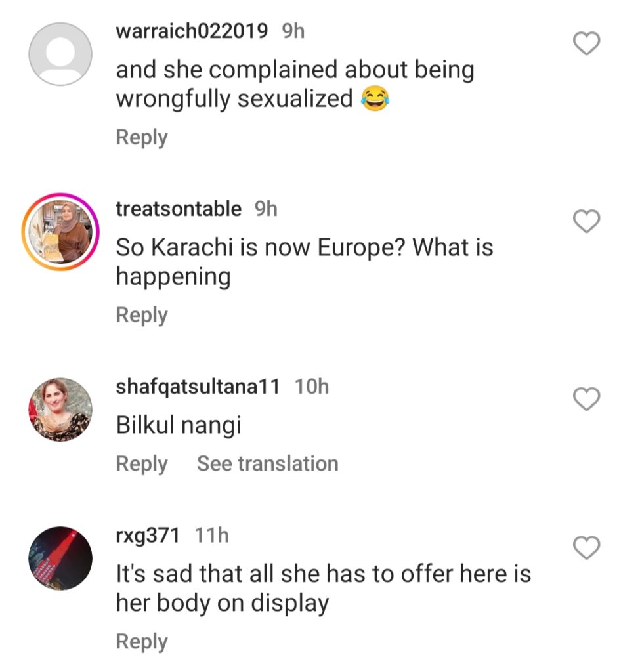Open shafqatsultana11's profile picture
The width and height of the screenshot is (640, 672).
tap(60, 409)
